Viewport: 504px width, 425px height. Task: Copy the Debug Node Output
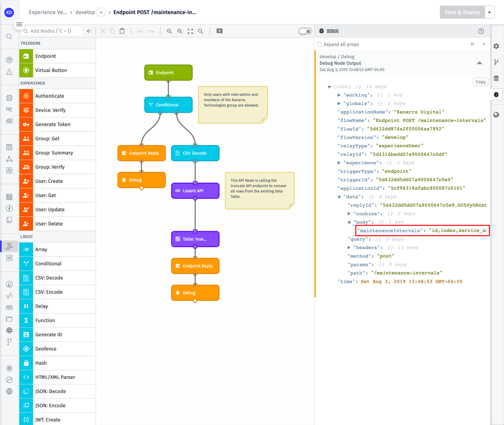[x=480, y=82]
